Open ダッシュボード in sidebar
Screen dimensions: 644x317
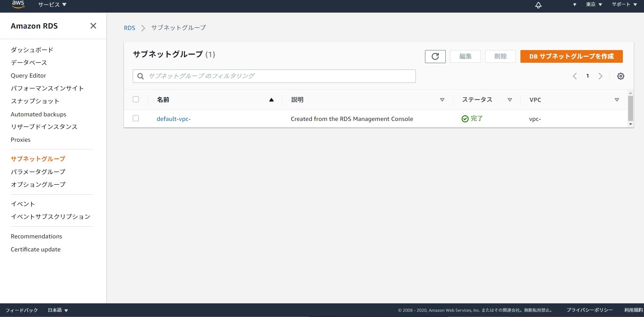click(32, 50)
